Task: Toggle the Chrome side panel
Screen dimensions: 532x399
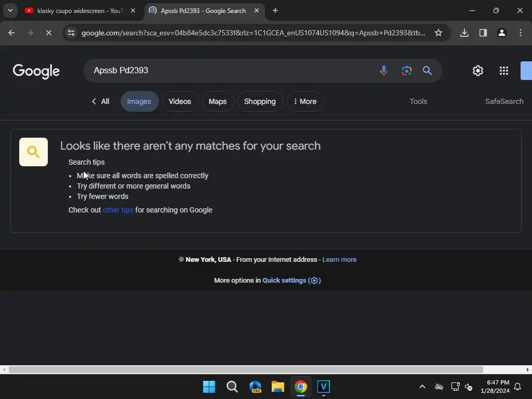Action: coord(483,33)
